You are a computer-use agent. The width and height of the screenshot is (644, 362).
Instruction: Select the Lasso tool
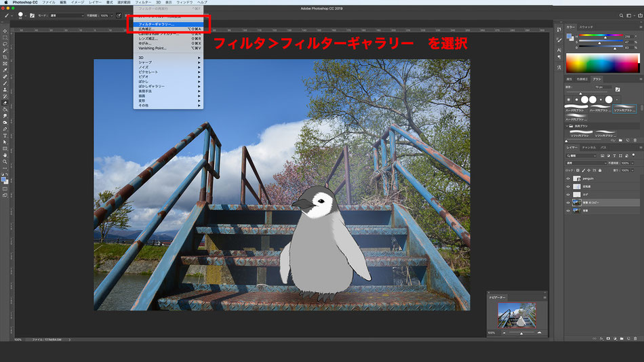(5, 44)
